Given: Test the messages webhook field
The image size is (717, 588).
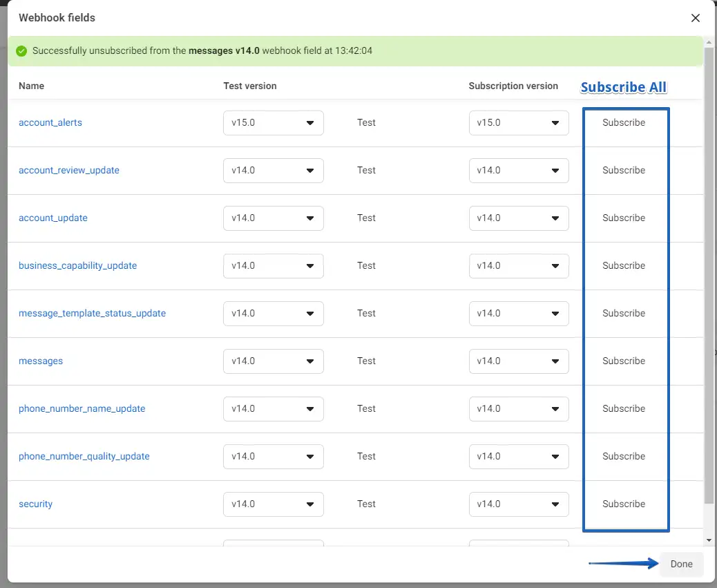Looking at the screenshot, I should pos(366,361).
